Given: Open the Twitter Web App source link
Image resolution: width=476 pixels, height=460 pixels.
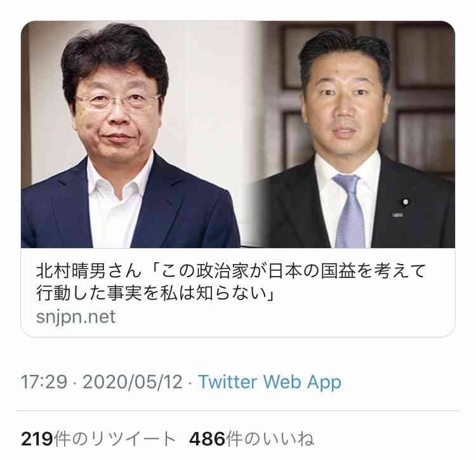Looking at the screenshot, I should pyautogui.click(x=270, y=382).
